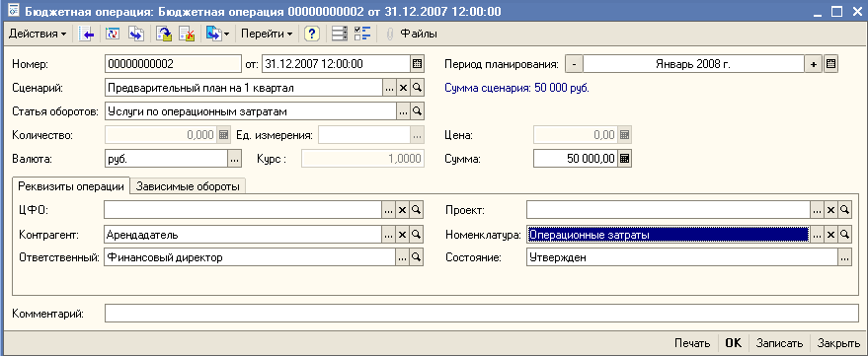Click the Состояние field Утвержден

(x=682, y=257)
